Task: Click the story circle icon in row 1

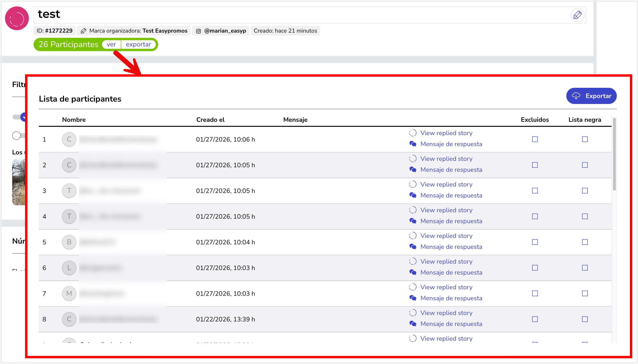Action: pos(413,133)
